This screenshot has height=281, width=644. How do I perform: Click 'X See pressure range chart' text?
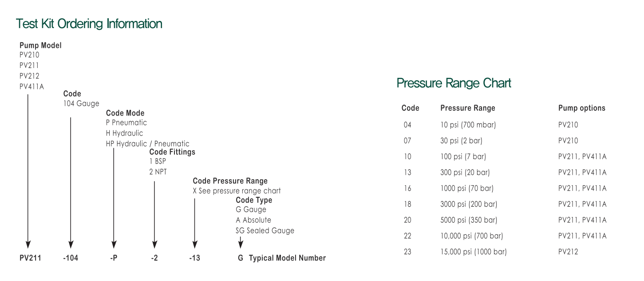point(237,191)
